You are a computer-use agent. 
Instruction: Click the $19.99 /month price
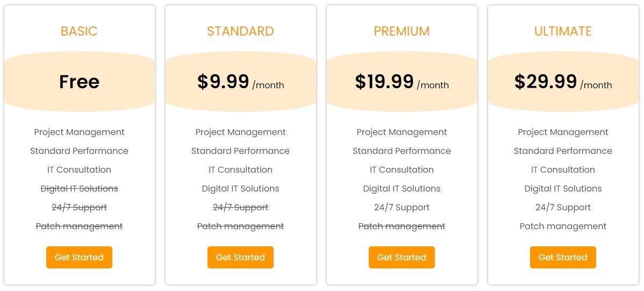click(402, 82)
